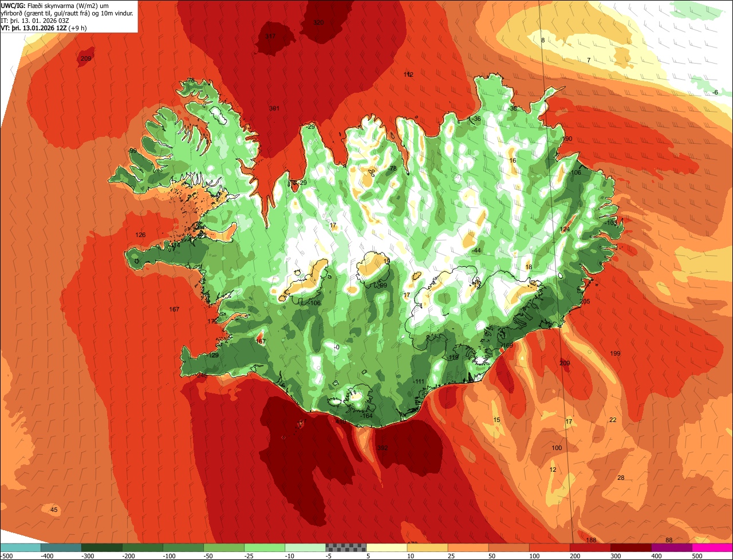The image size is (733, 560).
Task: Click the map value 320 north of Iceland
Action: click(x=318, y=22)
